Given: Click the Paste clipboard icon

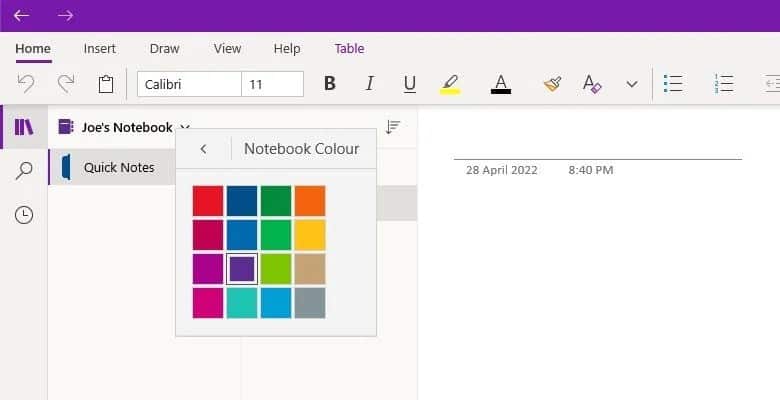Looking at the screenshot, I should 106,84.
